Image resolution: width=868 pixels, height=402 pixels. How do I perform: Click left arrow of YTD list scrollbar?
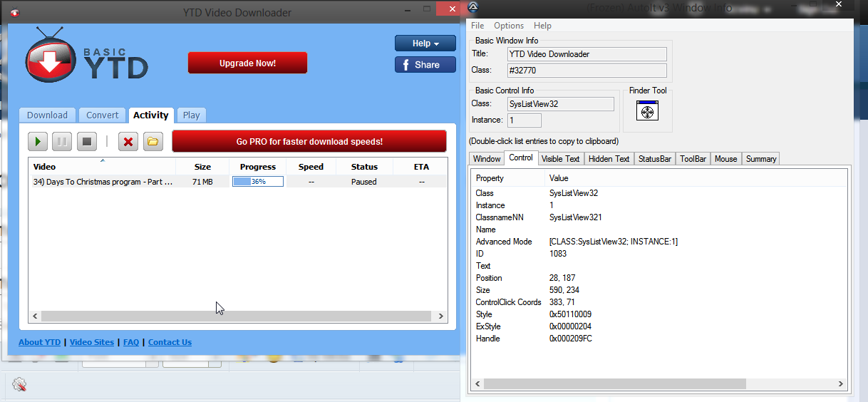[35, 316]
